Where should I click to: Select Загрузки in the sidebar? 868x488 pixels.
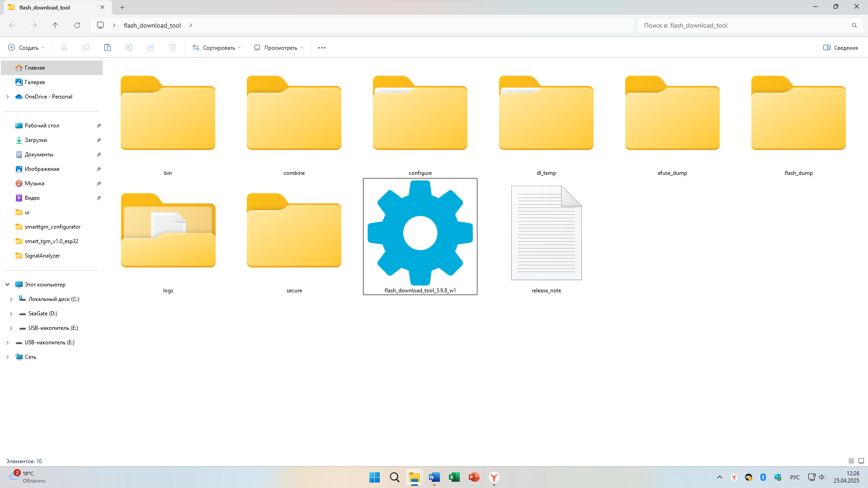(x=36, y=140)
